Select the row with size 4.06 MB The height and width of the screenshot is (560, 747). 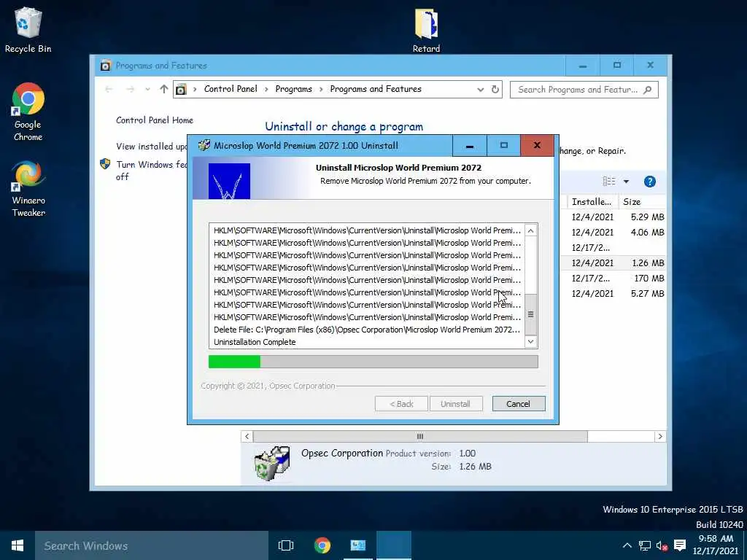(612, 233)
